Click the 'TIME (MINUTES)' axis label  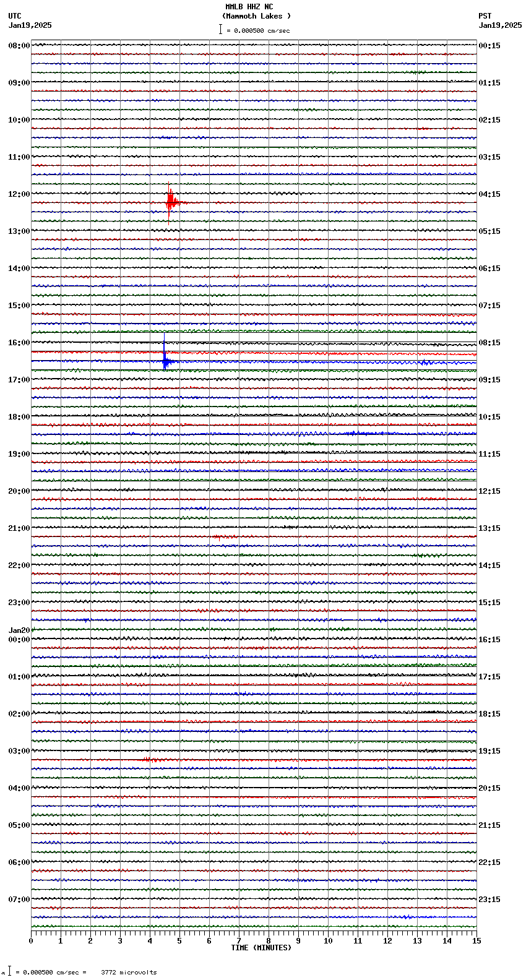261,948
